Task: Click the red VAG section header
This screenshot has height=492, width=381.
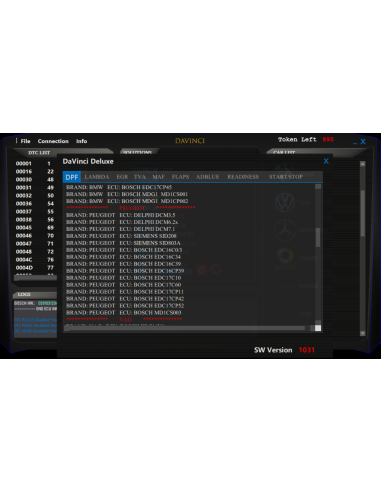Action: tap(125, 319)
